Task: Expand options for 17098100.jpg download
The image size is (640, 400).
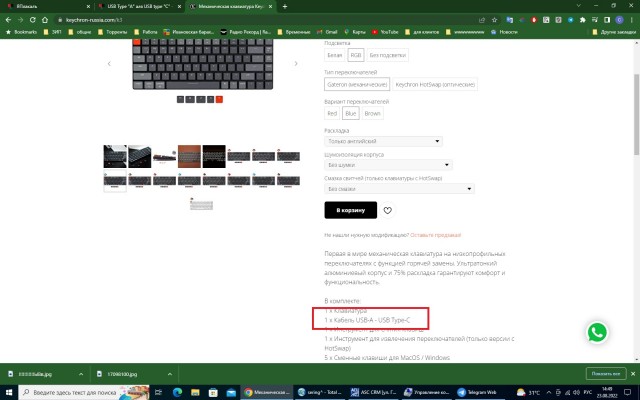Action: (x=169, y=374)
